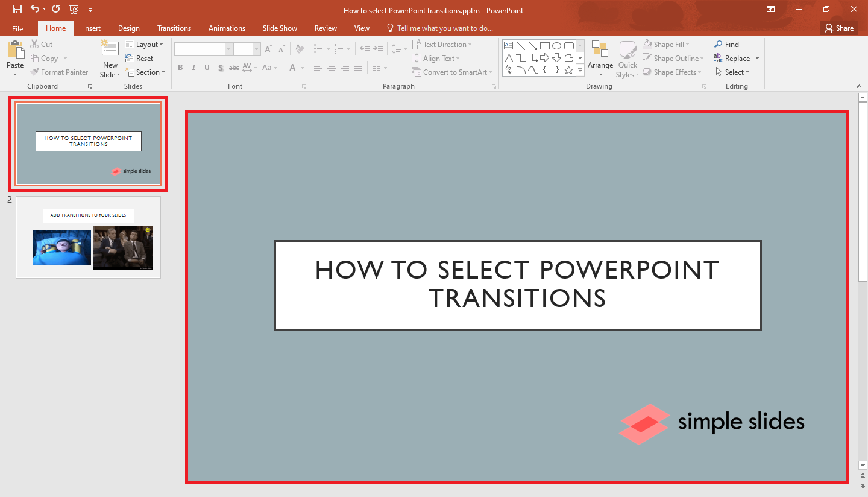
Task: Toggle bold formatting
Action: 180,68
